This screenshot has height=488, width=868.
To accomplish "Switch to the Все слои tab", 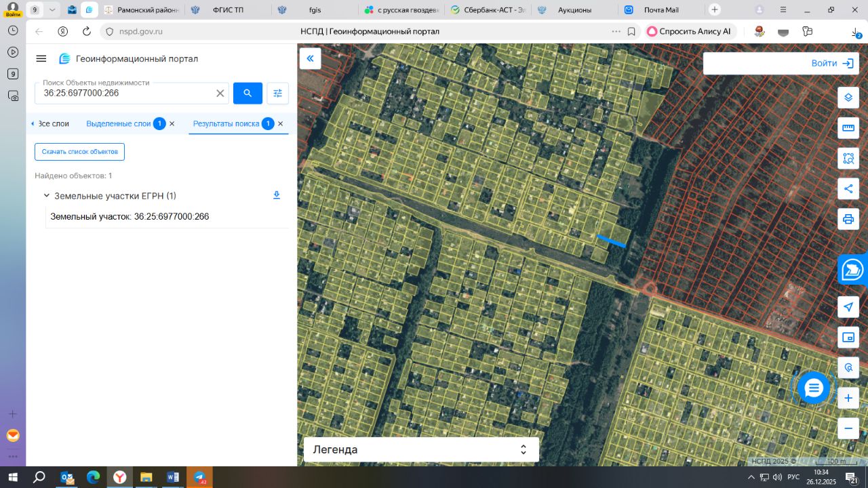I will [54, 124].
